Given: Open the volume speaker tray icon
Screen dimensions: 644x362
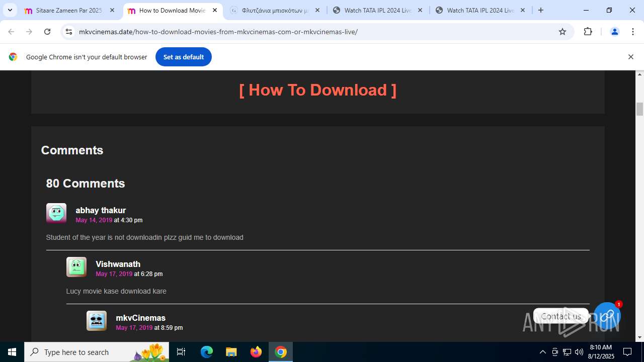Looking at the screenshot, I should coord(579,352).
